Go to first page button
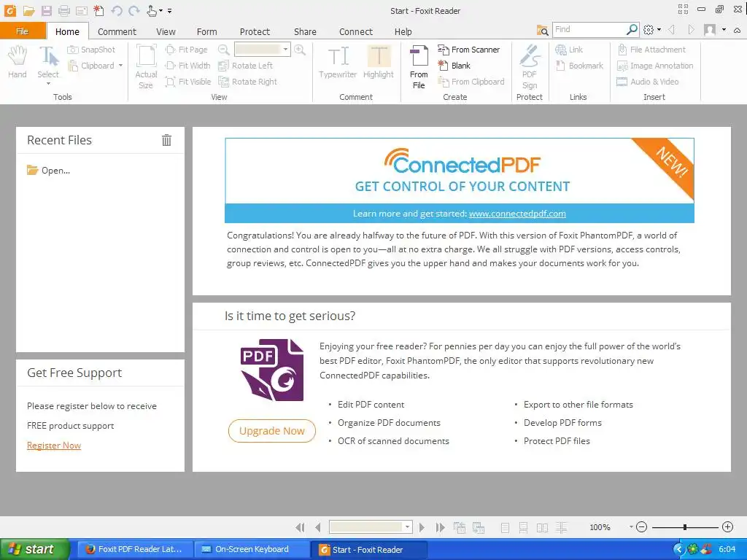747x560 pixels. [300, 527]
